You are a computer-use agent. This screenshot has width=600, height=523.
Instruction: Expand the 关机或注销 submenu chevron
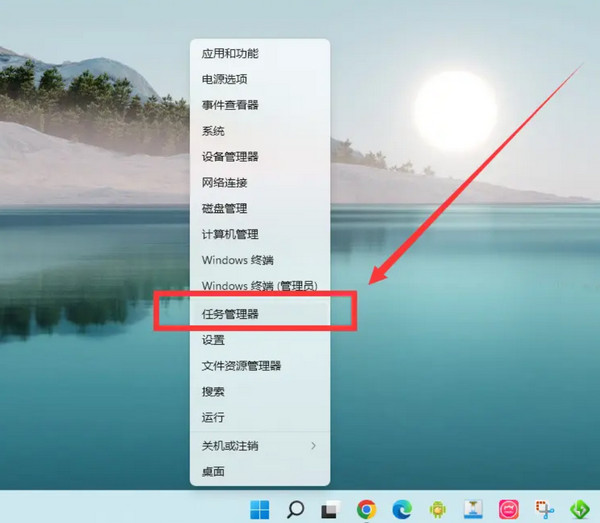[x=313, y=446]
